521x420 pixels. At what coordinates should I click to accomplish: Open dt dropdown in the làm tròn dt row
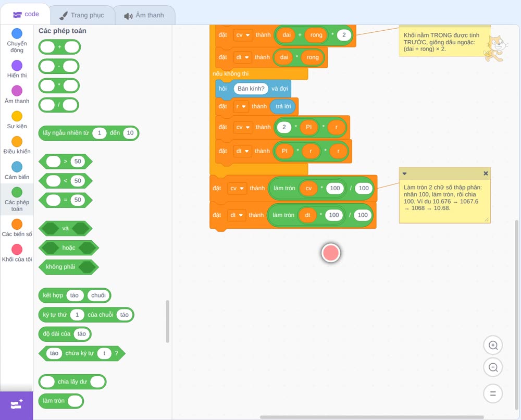(237, 215)
